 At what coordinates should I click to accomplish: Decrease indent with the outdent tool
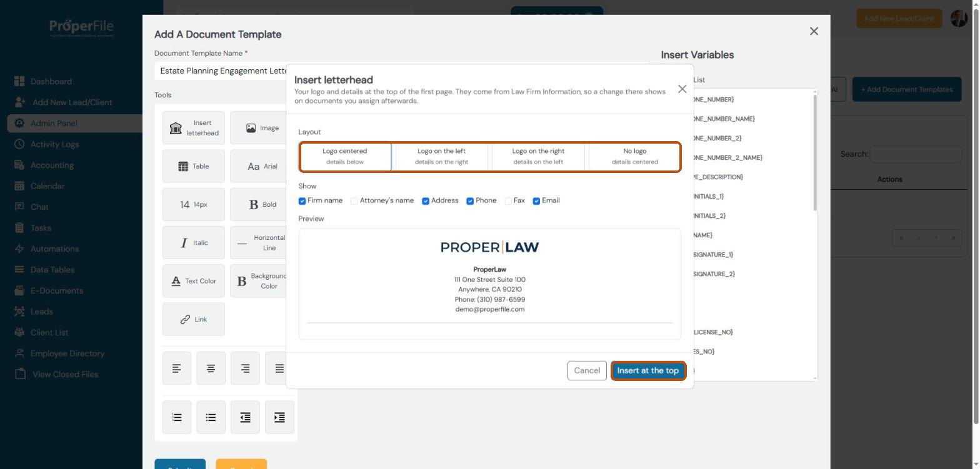pyautogui.click(x=245, y=417)
